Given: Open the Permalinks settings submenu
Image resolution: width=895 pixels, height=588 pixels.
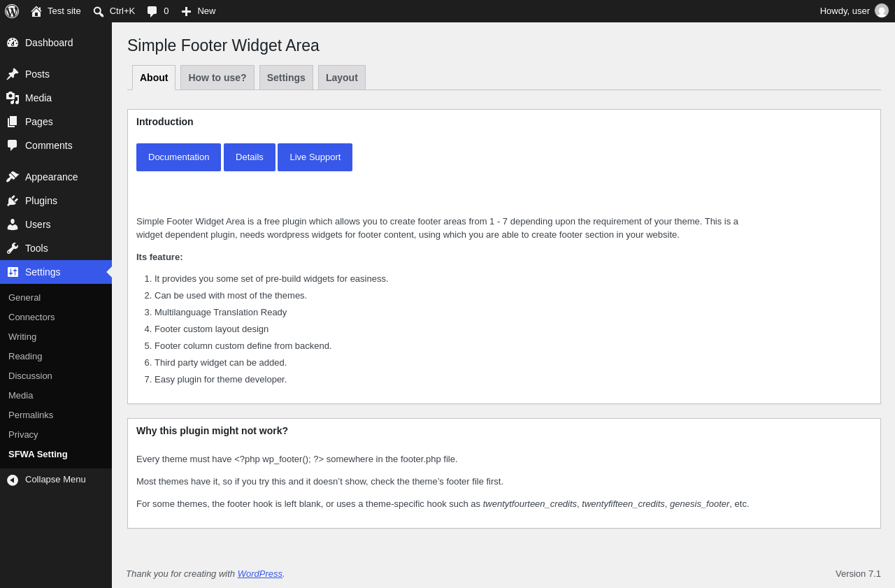Looking at the screenshot, I should coord(31,415).
